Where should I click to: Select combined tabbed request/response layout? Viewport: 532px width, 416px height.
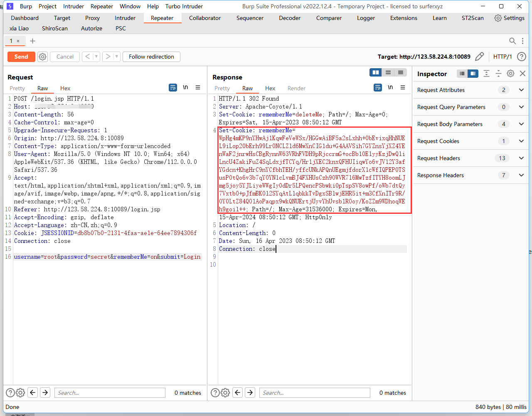pyautogui.click(x=401, y=72)
